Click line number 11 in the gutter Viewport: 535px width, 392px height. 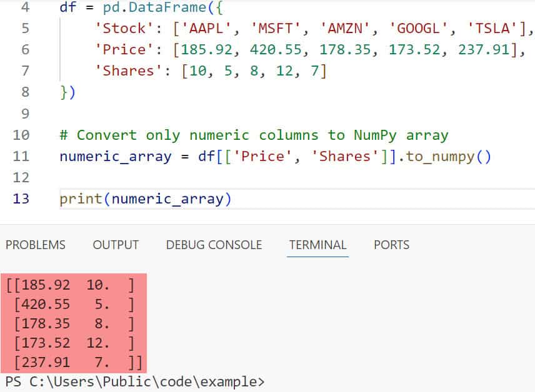pos(21,156)
